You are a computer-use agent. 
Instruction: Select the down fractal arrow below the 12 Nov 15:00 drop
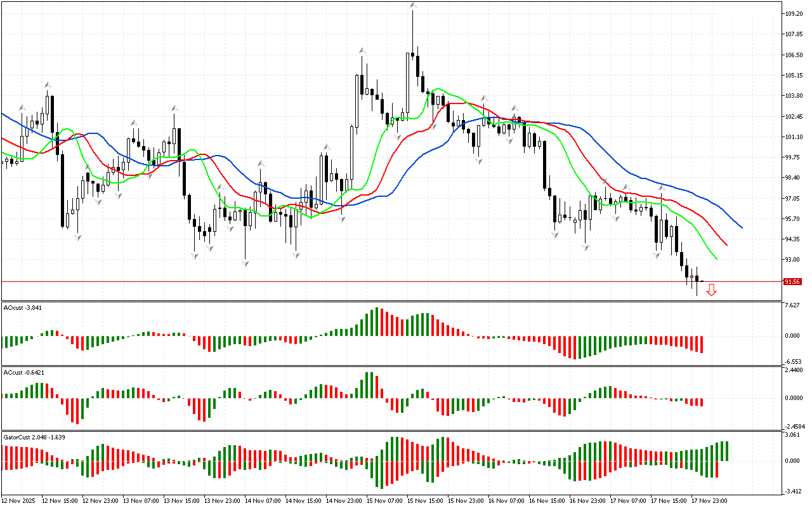click(78, 237)
